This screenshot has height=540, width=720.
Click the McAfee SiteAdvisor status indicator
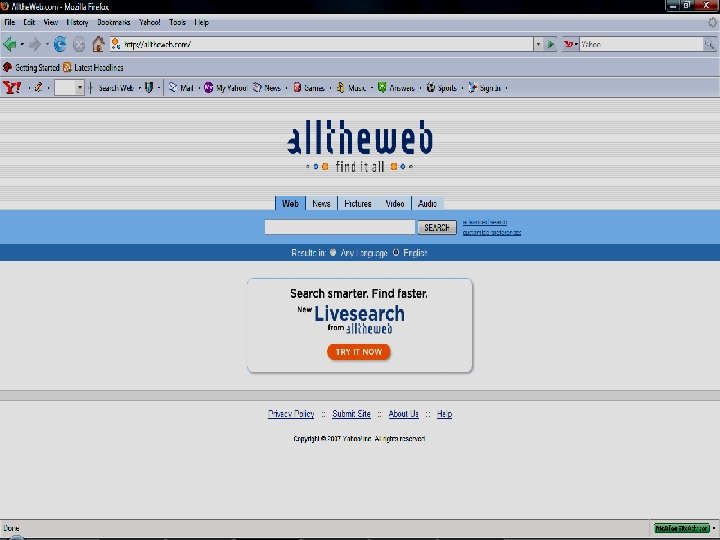(x=682, y=528)
